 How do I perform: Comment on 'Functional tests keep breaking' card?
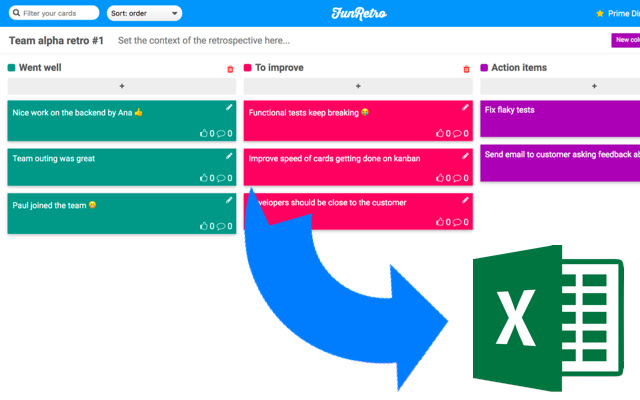point(457,133)
